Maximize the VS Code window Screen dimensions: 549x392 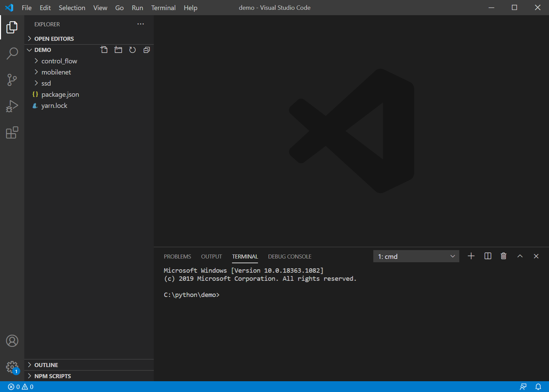[514, 7]
